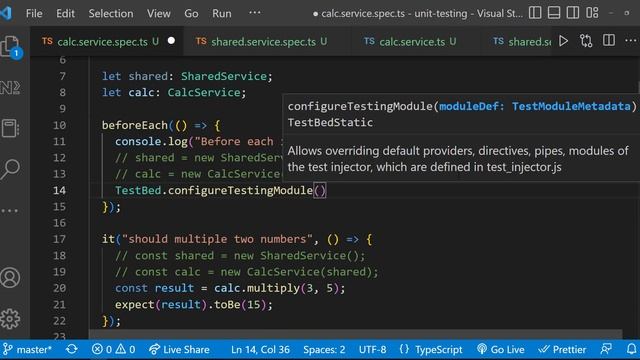Click line number 14 in the gutter

pyautogui.click(x=59, y=191)
